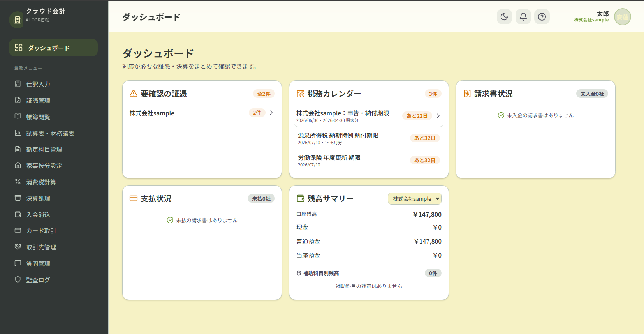Viewport: 644px width, 334px height.
Task: Click the wallet icon beside 残高サマリー
Action: click(301, 198)
